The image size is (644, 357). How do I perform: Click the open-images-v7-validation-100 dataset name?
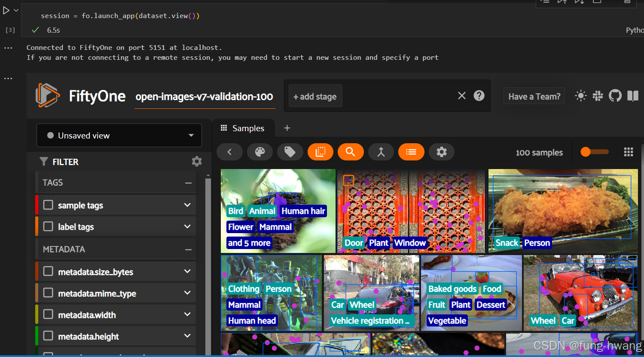[x=204, y=97]
